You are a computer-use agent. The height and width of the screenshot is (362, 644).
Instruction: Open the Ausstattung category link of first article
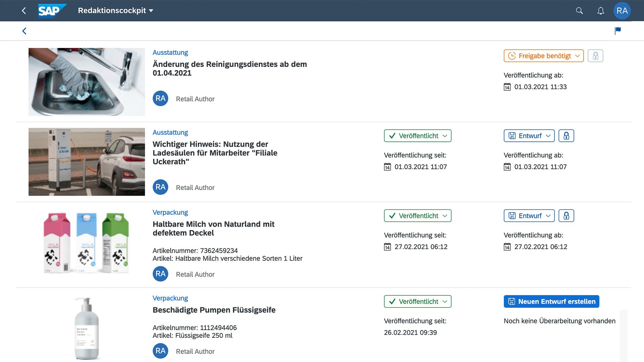click(170, 53)
